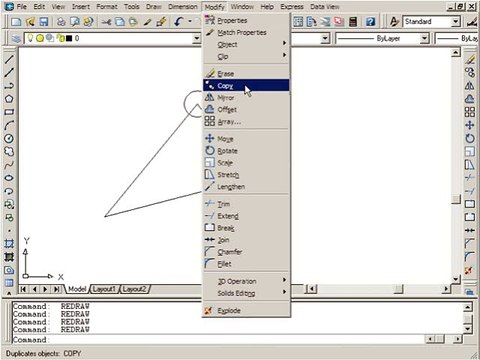
Task: Click the Undo arrow icon
Action: click(x=179, y=22)
